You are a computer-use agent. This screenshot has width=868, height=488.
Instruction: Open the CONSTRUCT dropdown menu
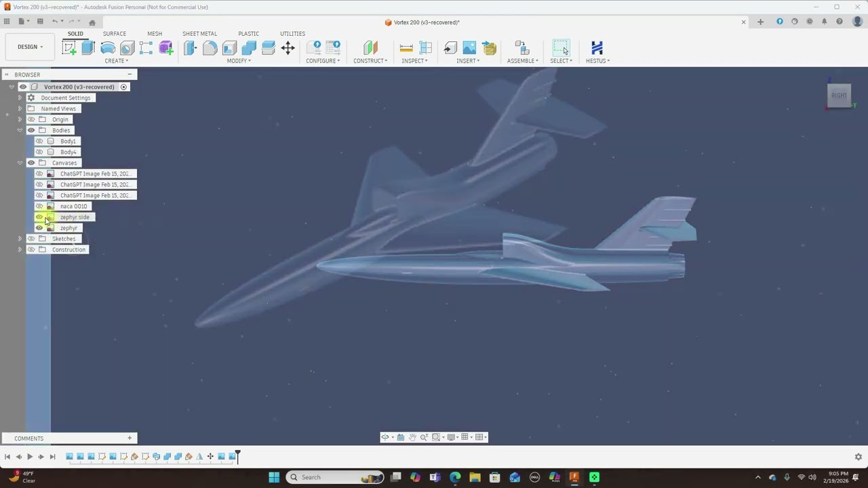370,61
